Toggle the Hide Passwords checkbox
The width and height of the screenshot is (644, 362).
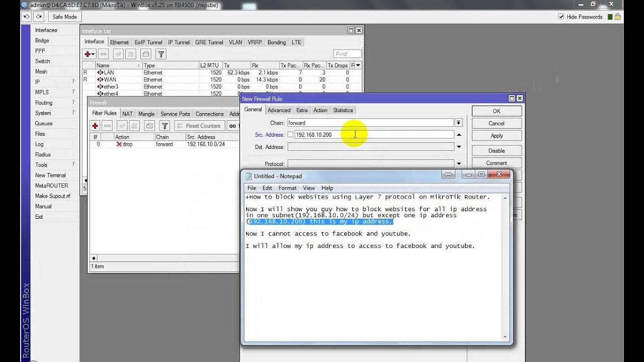pos(561,17)
